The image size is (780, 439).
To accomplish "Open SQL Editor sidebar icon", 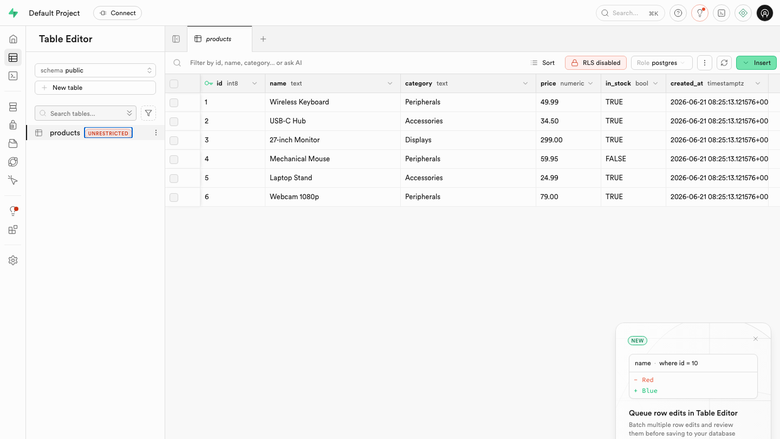I will click(13, 76).
